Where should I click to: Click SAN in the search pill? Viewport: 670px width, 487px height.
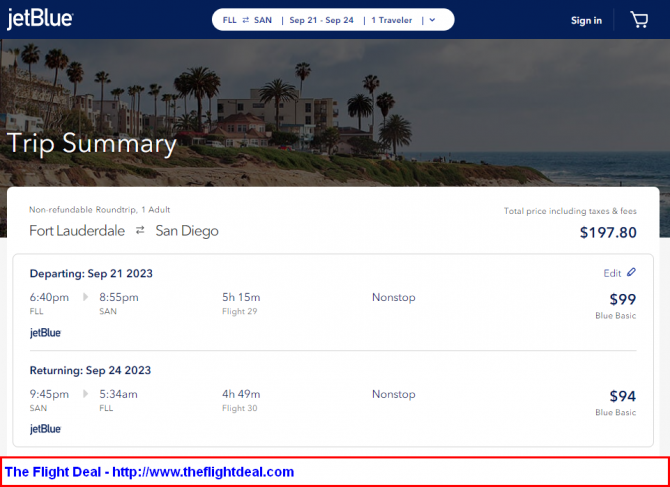263,20
